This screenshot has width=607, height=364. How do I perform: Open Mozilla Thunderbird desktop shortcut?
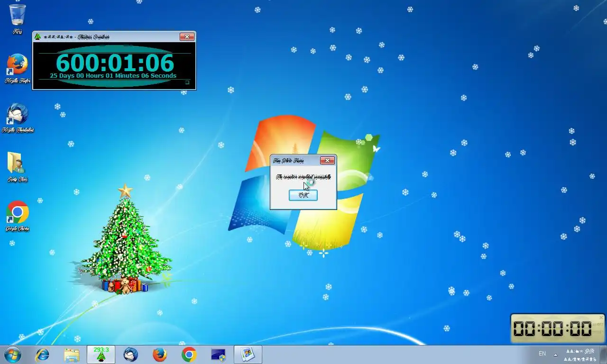[18, 118]
